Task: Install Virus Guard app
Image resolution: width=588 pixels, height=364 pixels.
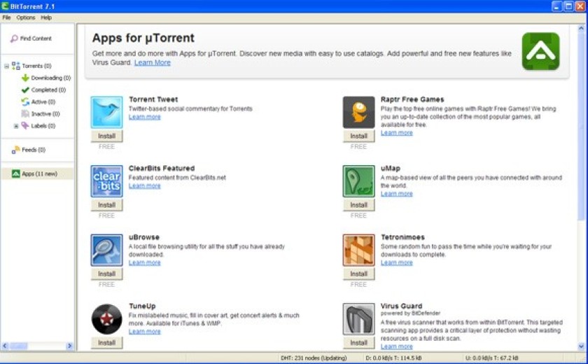Action: 358,342
